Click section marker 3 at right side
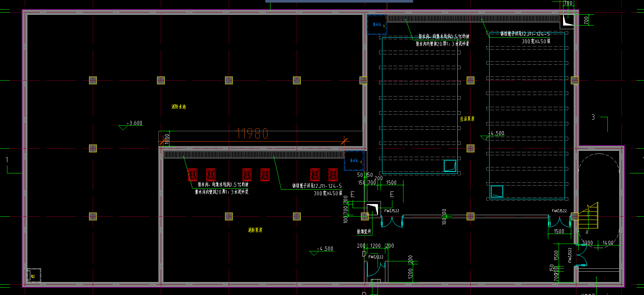The height and width of the screenshot is (295, 644). 593,117
